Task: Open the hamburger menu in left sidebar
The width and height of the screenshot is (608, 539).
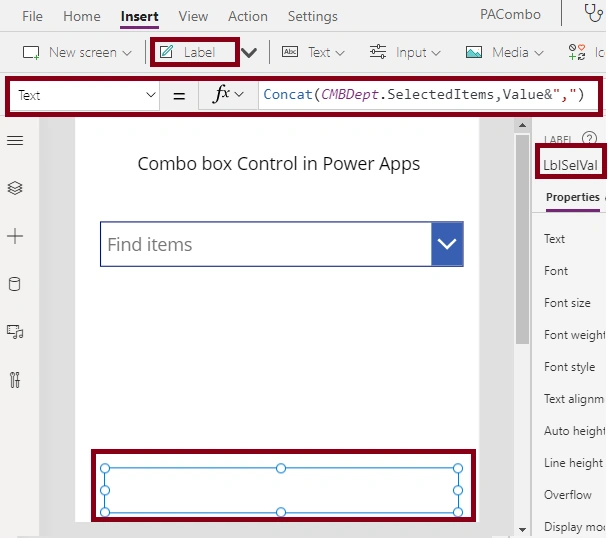Action: (x=15, y=140)
